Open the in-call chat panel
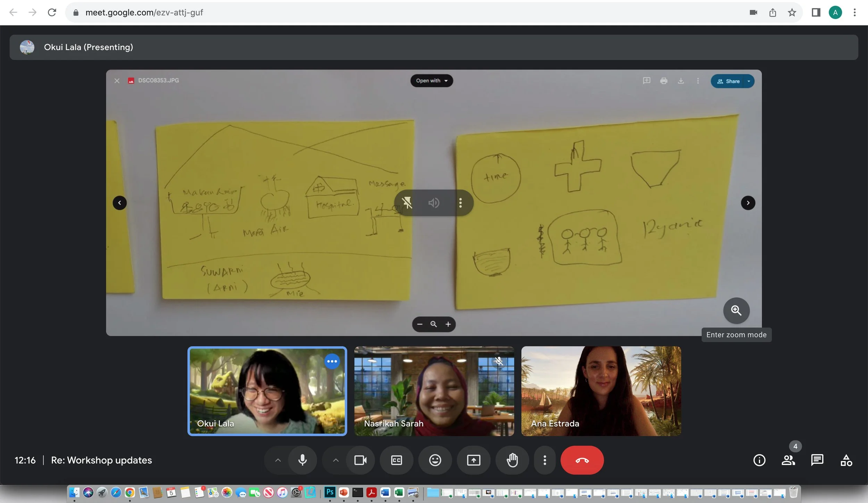 (x=817, y=460)
